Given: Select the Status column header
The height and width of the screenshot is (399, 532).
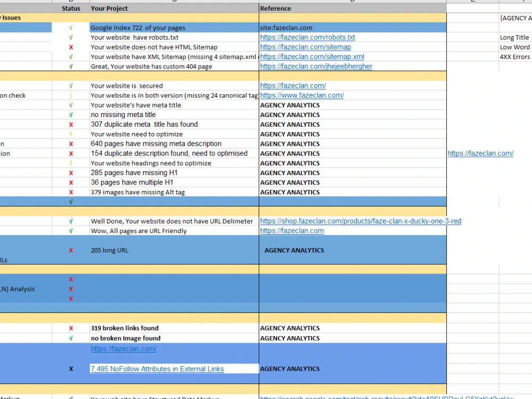Looking at the screenshot, I should click(x=71, y=9).
